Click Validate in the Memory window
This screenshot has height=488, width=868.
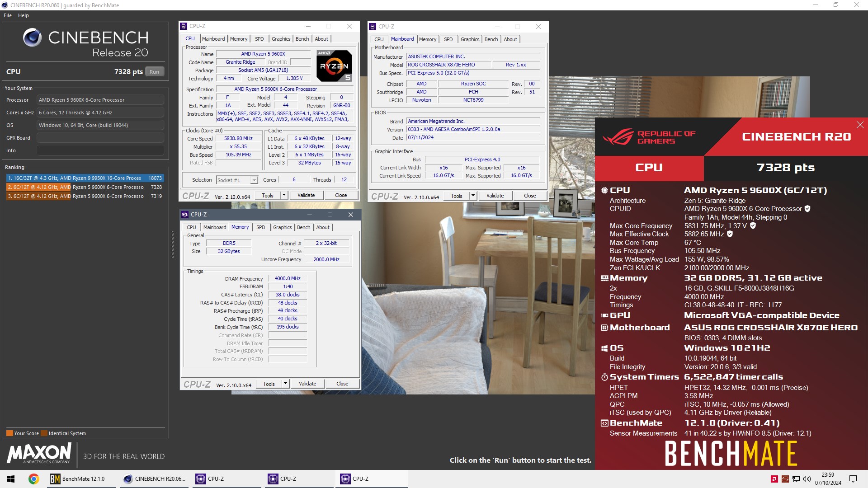(307, 384)
